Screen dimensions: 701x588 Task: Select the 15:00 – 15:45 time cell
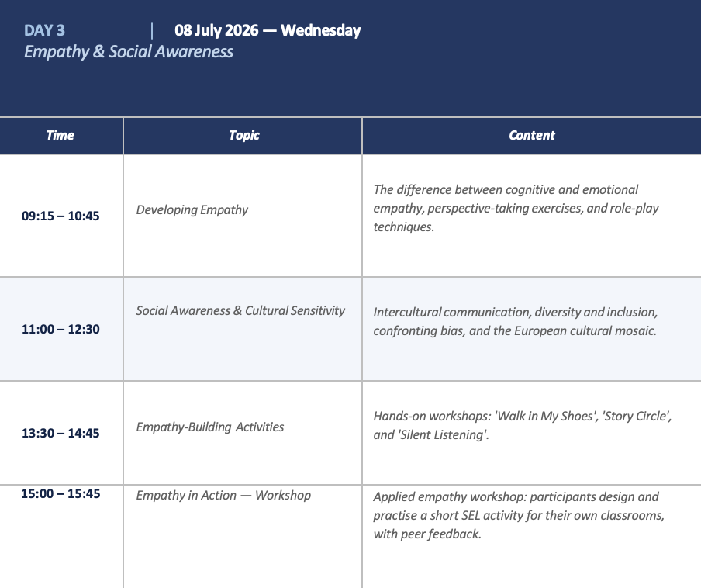coord(60,493)
